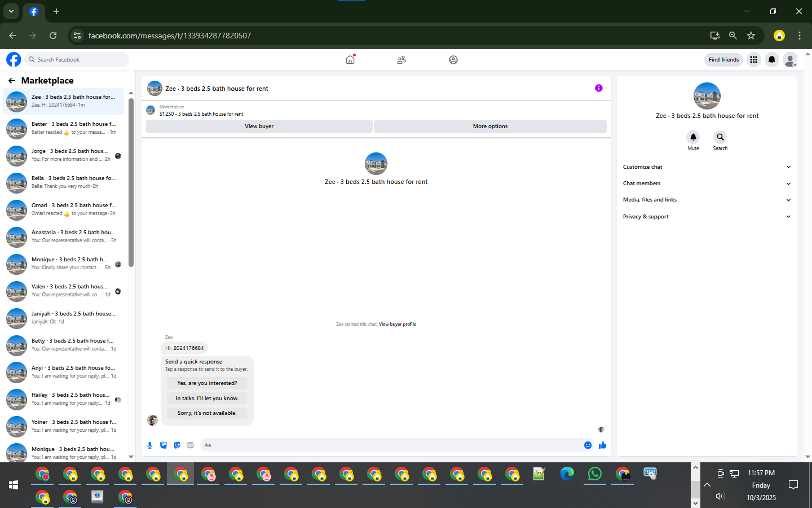Open the Omari chat in the list
Image resolution: width=812 pixels, height=508 pixels.
tap(64, 210)
